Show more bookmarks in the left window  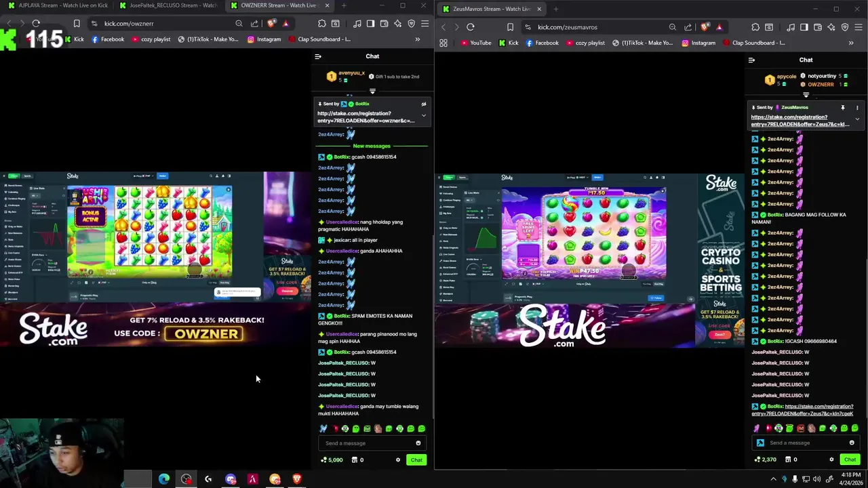pos(417,39)
